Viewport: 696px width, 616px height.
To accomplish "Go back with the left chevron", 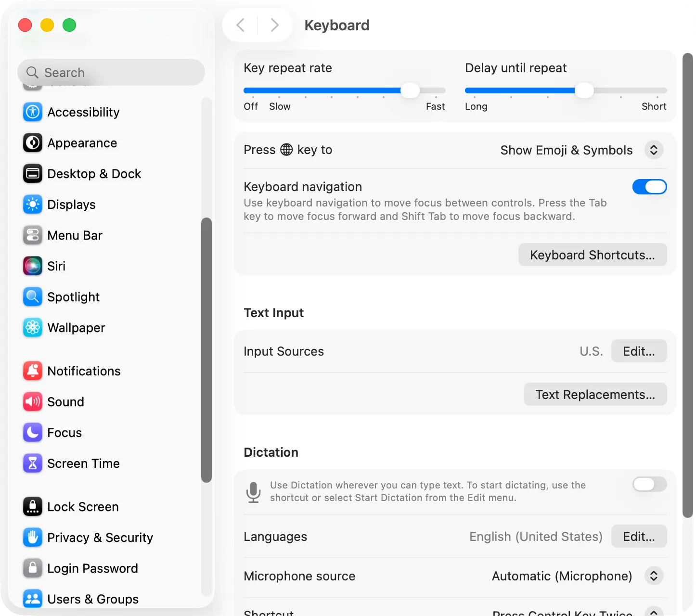I will click(241, 25).
